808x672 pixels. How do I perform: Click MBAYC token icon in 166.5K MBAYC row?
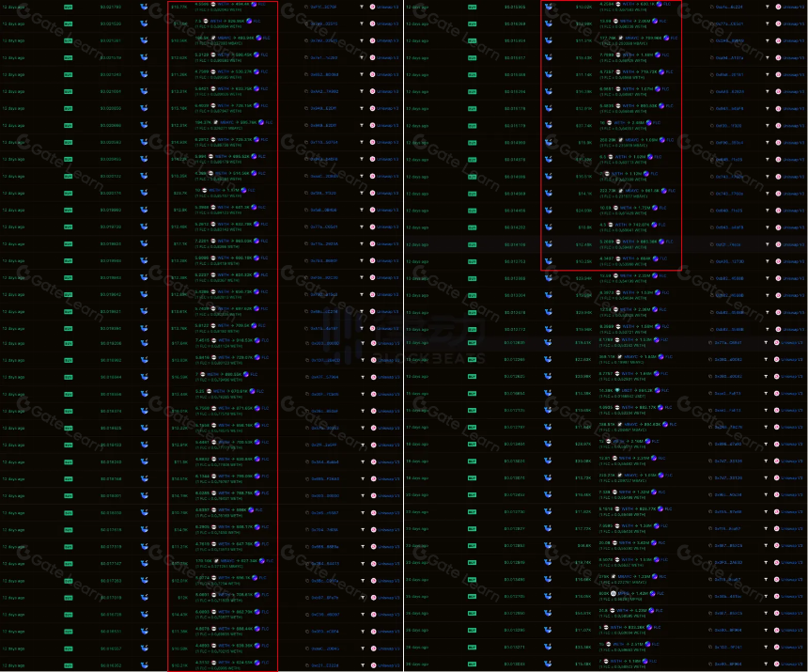213,39
